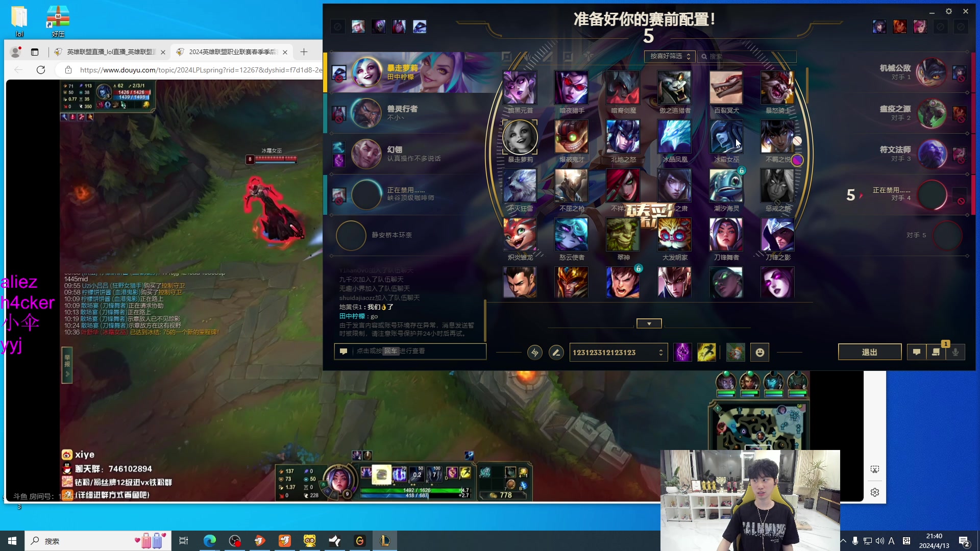Select the 爆破鬼才 champion portrait
This screenshot has width=980, height=551.
[x=571, y=137]
